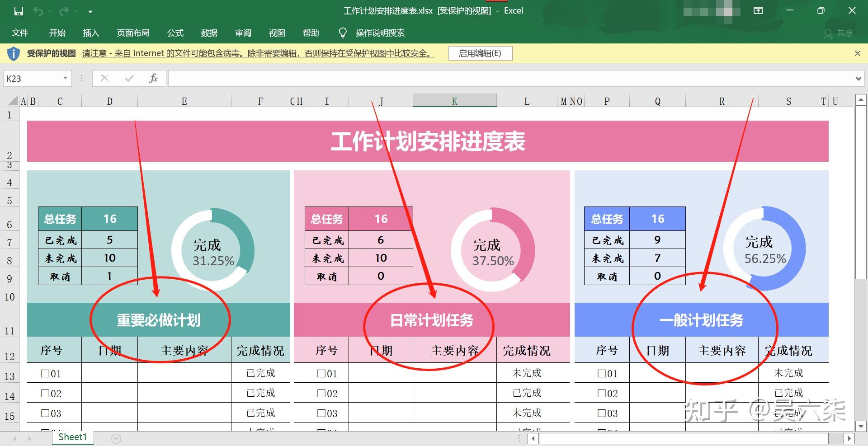Click the formula bar Cancel X icon
This screenshot has height=446, width=868.
(x=104, y=78)
